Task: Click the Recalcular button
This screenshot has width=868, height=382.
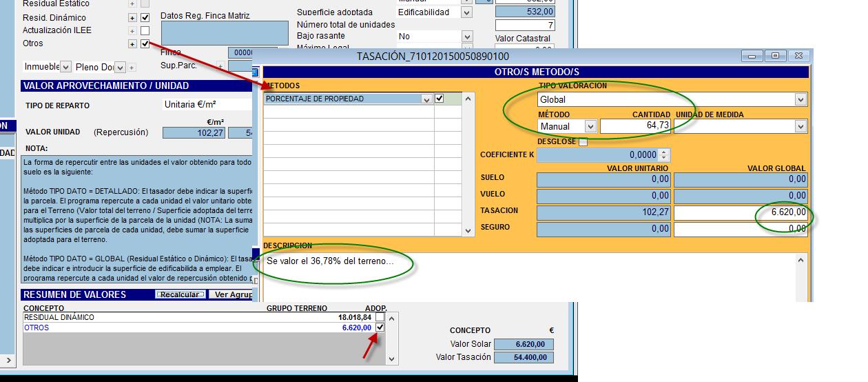Action: [180, 294]
